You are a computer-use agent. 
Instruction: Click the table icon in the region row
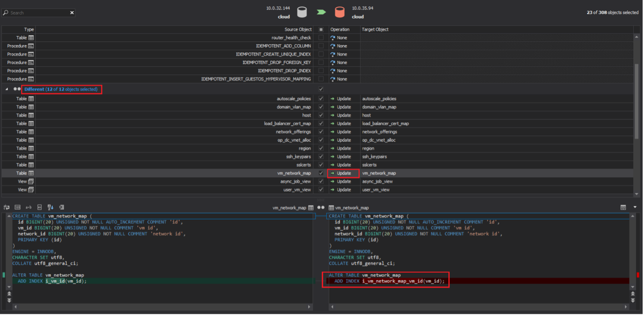(31, 148)
